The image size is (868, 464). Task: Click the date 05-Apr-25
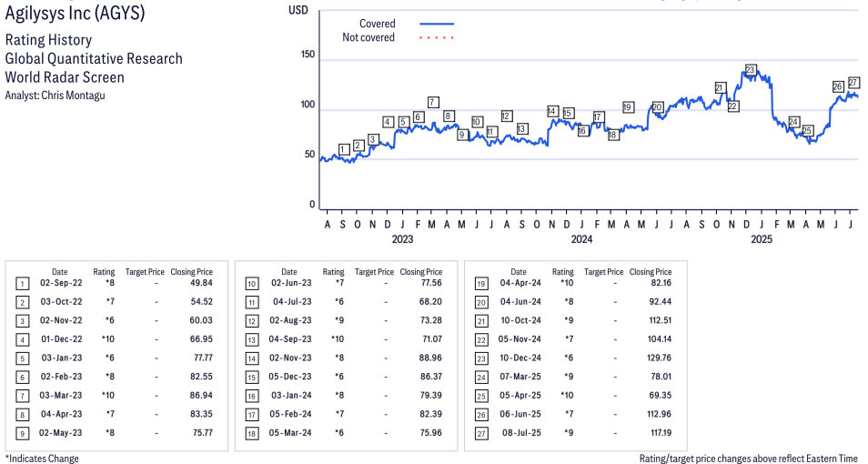tap(520, 396)
